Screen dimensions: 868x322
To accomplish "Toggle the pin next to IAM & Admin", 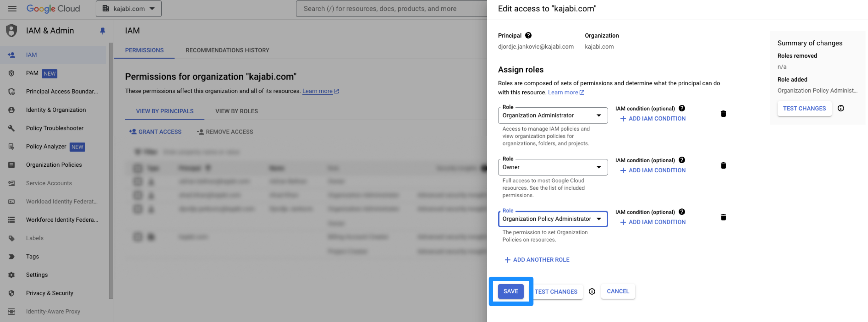I will (x=103, y=31).
